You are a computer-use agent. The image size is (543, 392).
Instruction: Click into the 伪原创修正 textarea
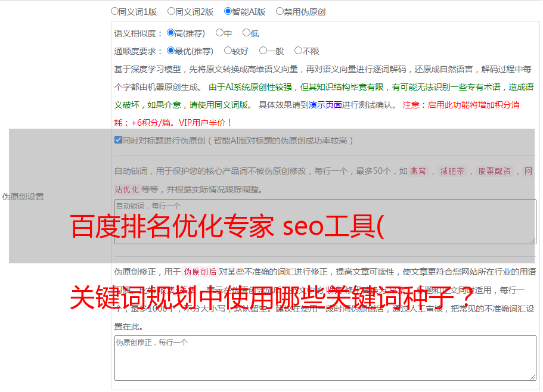(x=325, y=358)
